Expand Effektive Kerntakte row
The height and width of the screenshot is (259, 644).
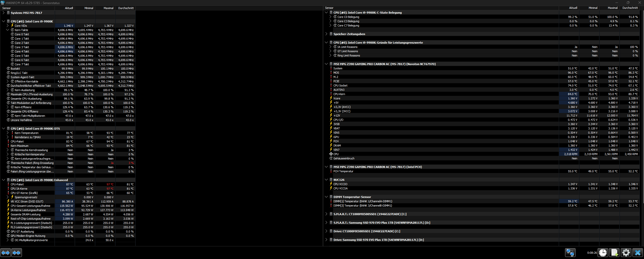click(8, 81)
